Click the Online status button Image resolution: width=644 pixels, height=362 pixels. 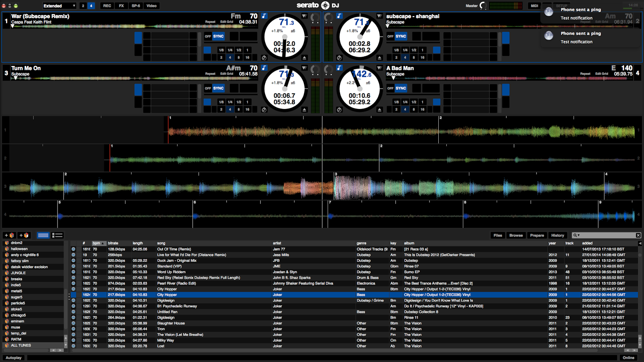coord(628,358)
